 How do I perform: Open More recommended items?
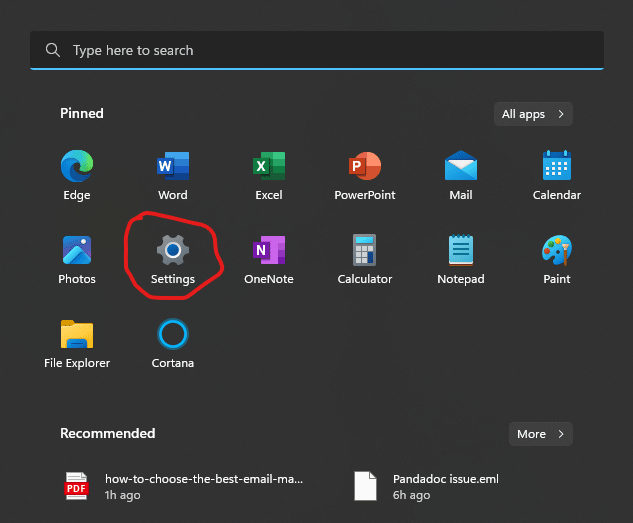point(541,434)
